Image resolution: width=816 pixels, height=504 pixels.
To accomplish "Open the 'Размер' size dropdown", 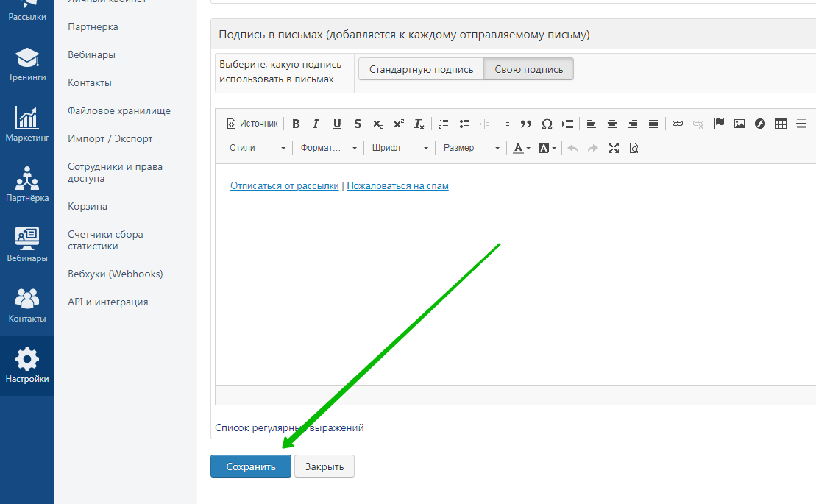I will [x=471, y=148].
